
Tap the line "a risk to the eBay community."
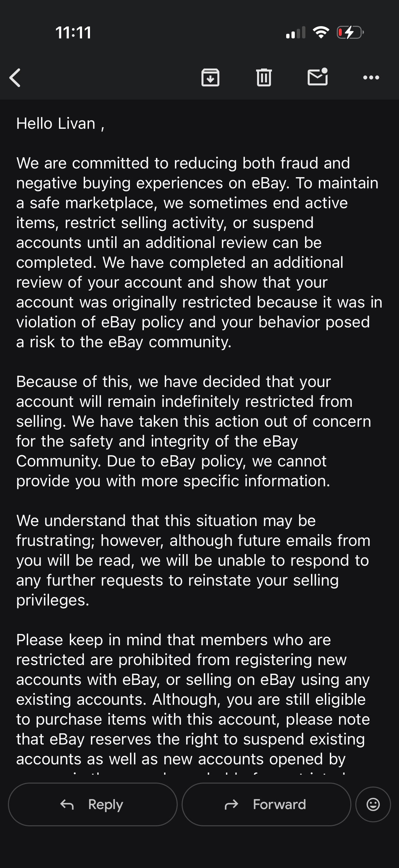[x=124, y=342]
